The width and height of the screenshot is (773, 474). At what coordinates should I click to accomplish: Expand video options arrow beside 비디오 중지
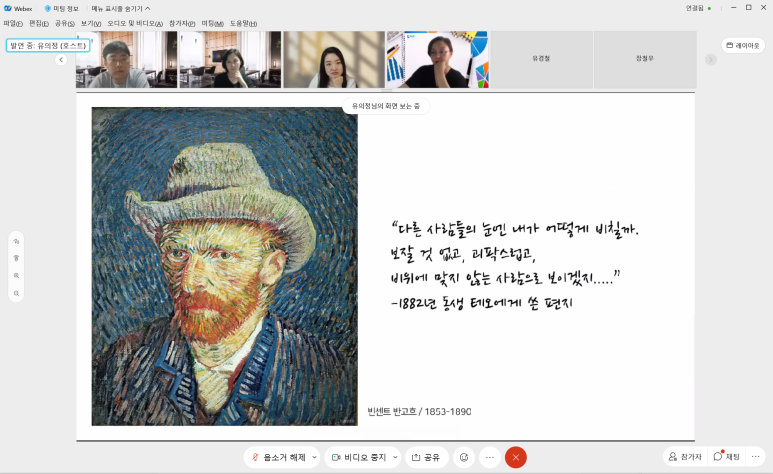point(395,457)
